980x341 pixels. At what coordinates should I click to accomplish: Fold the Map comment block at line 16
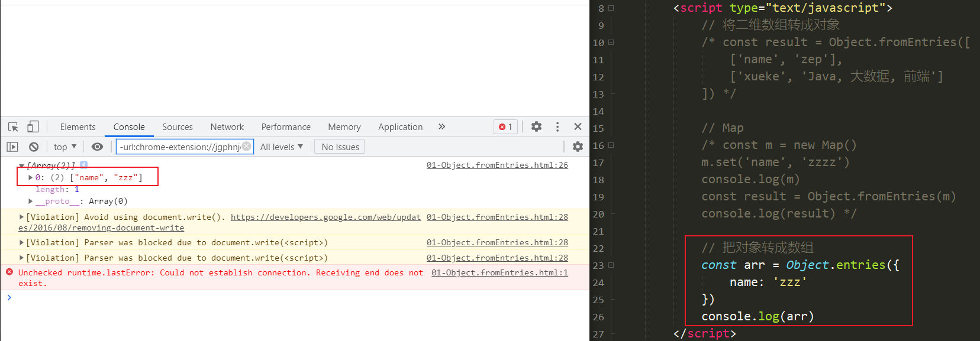(611, 145)
